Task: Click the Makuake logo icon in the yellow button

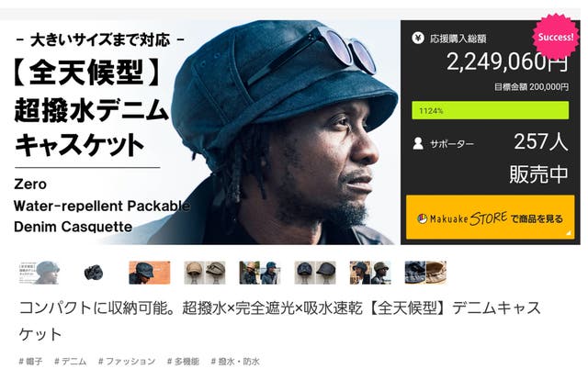Action: click(x=423, y=218)
